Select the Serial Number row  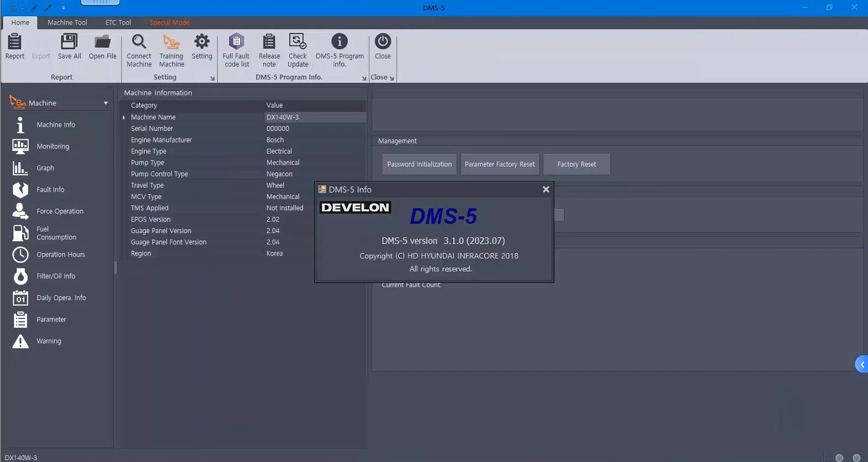click(x=244, y=129)
